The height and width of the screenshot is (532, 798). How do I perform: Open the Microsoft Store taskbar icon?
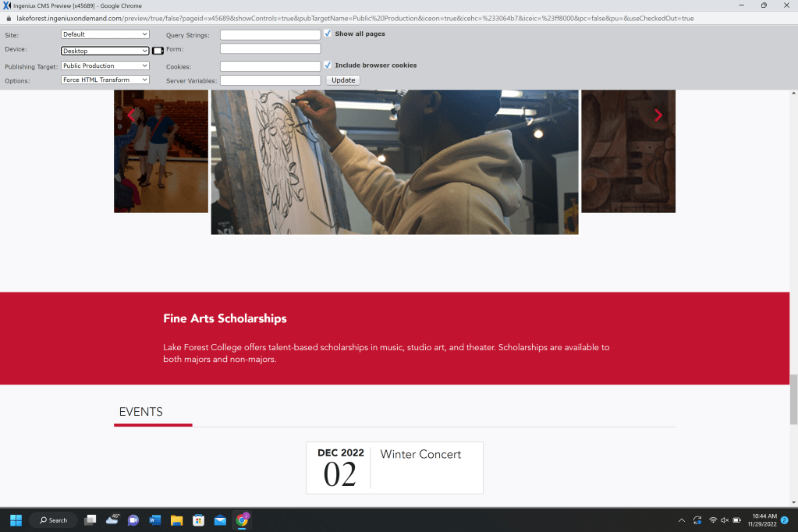[198, 520]
